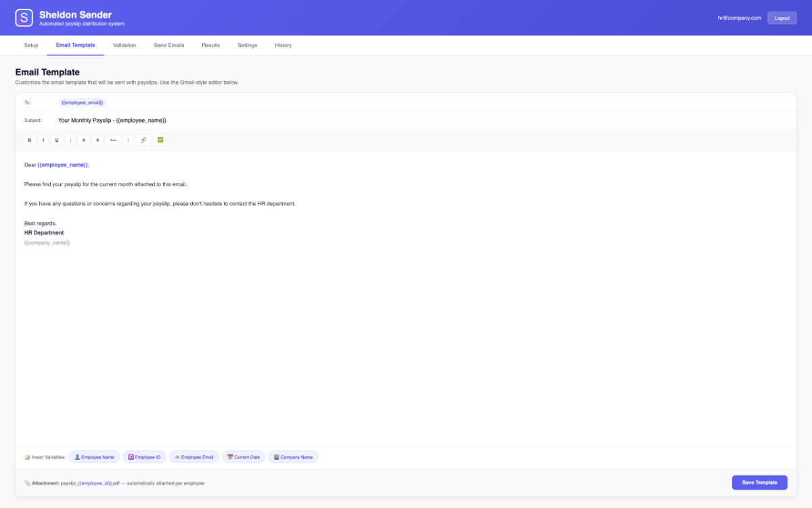Switch to the Validation tab
This screenshot has height=508, width=812.
coord(125,45)
